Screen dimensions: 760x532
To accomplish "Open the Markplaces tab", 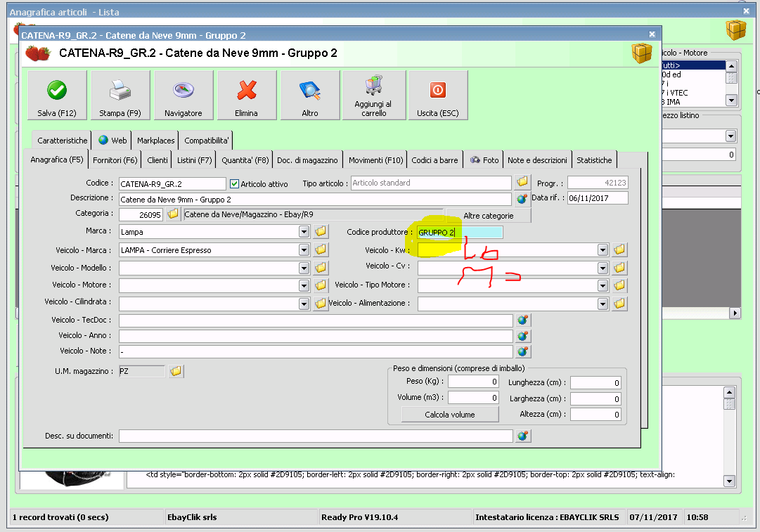I will coord(155,141).
